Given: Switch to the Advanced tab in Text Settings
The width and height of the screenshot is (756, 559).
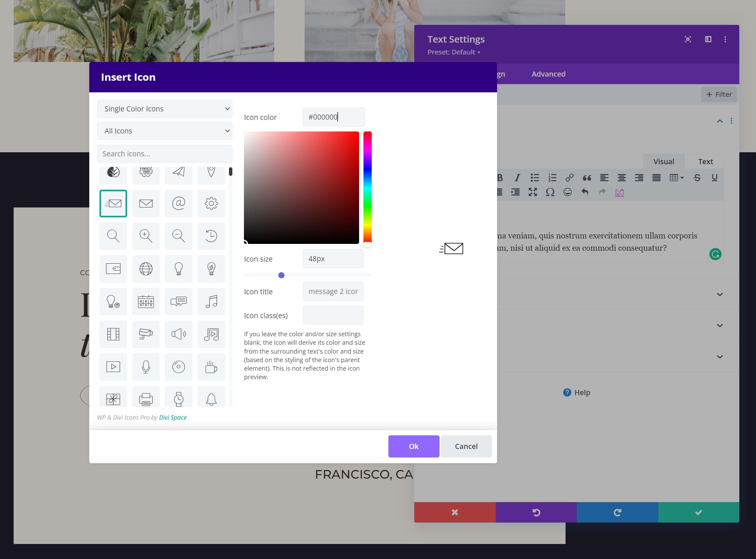Looking at the screenshot, I should click(547, 73).
